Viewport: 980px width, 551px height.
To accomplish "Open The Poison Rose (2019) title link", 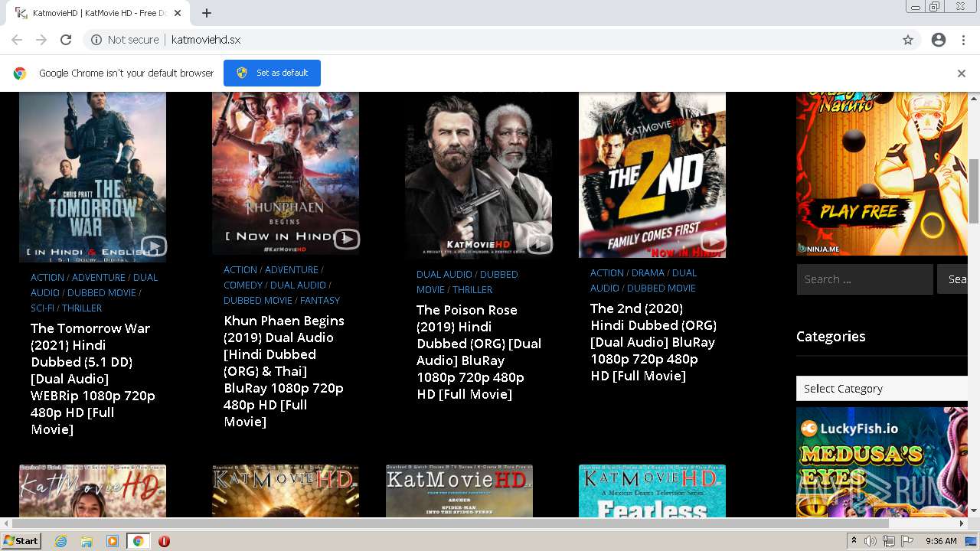I will point(479,352).
